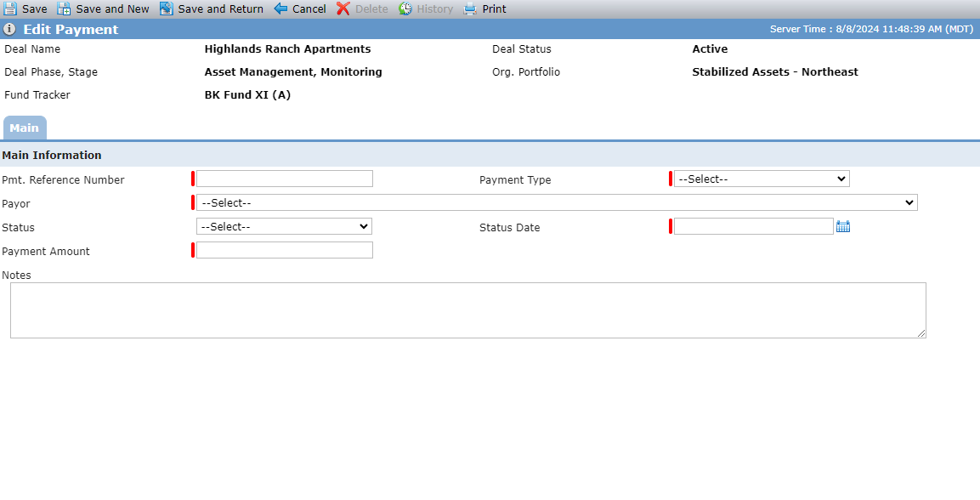This screenshot has width=980, height=500.
Task: Click the Print button text
Action: (495, 9)
